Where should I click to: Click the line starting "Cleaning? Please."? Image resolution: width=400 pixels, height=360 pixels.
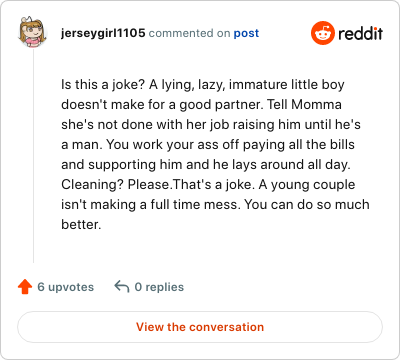tap(208, 185)
